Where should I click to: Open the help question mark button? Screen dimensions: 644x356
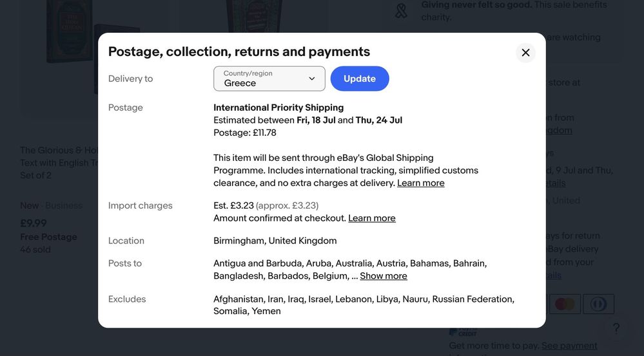[616, 328]
